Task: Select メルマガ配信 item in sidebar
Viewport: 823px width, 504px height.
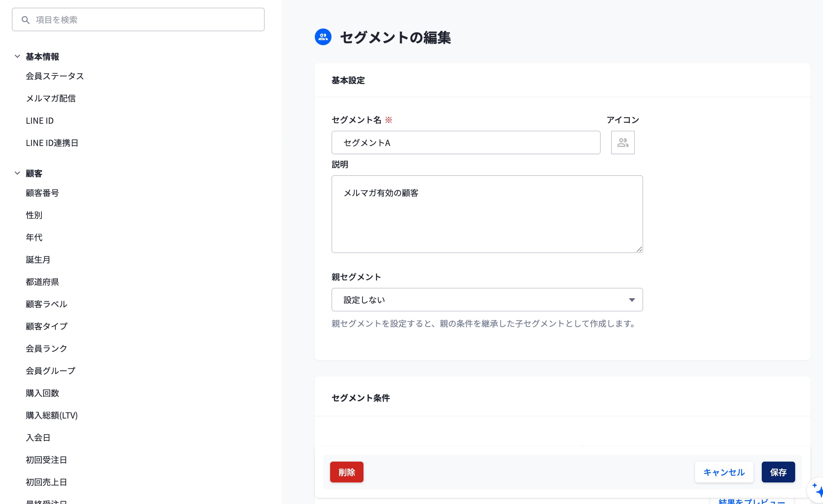Action: point(51,98)
